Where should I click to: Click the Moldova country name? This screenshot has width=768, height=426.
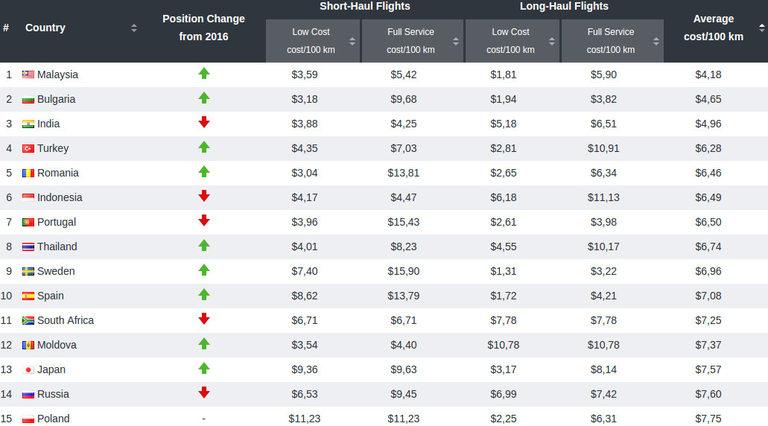point(57,345)
